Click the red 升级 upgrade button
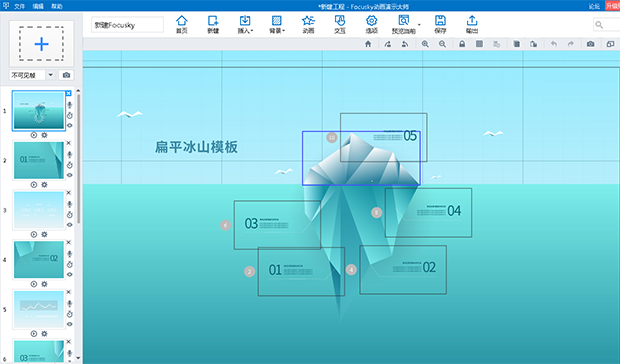620x364 pixels. (x=612, y=6)
